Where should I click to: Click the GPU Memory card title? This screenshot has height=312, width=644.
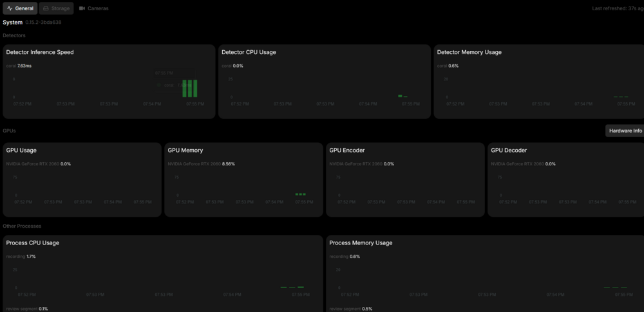tap(185, 151)
